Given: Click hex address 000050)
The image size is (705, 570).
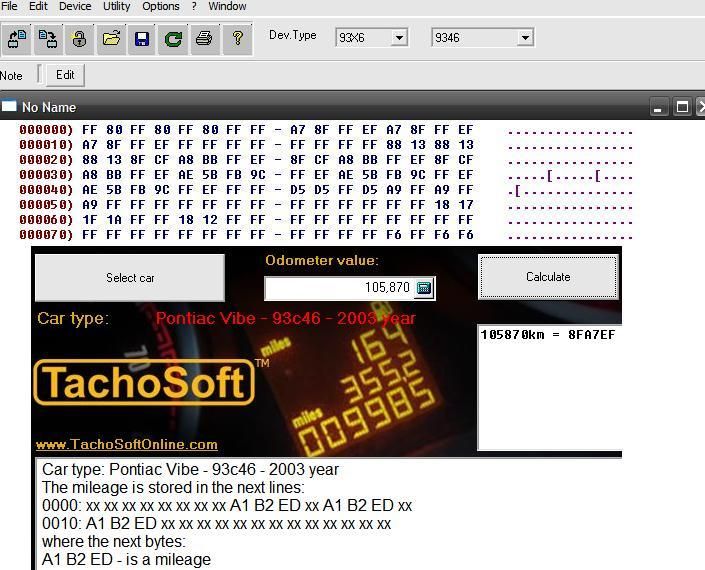Looking at the screenshot, I should pyautogui.click(x=46, y=205).
